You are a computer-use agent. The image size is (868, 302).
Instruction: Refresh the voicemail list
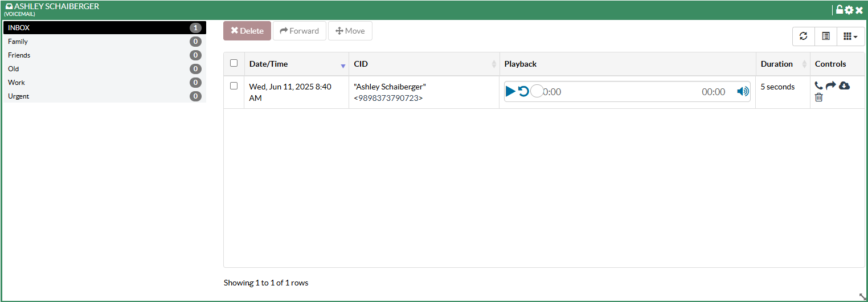(x=804, y=36)
